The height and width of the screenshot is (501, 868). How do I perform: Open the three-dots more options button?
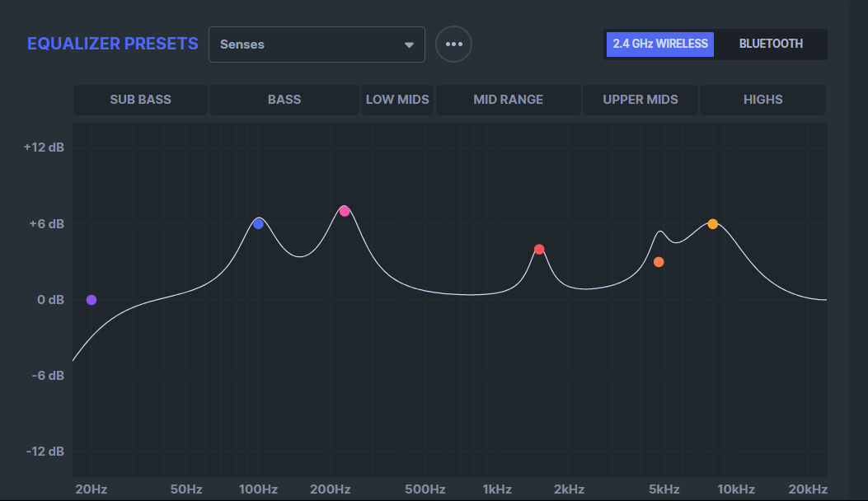pyautogui.click(x=453, y=44)
